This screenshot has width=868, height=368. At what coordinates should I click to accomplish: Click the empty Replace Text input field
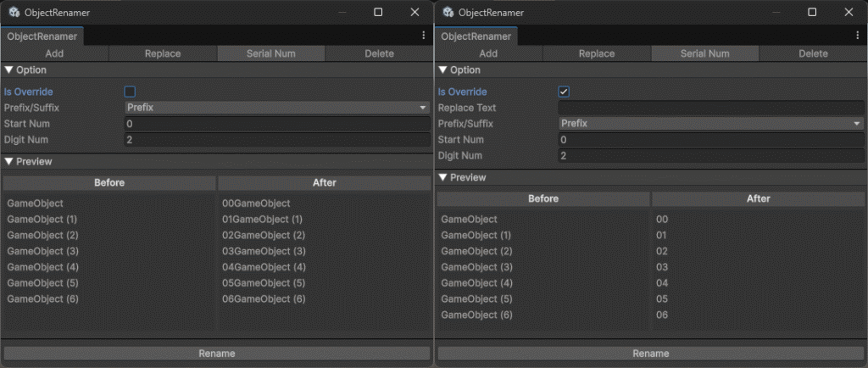click(710, 108)
